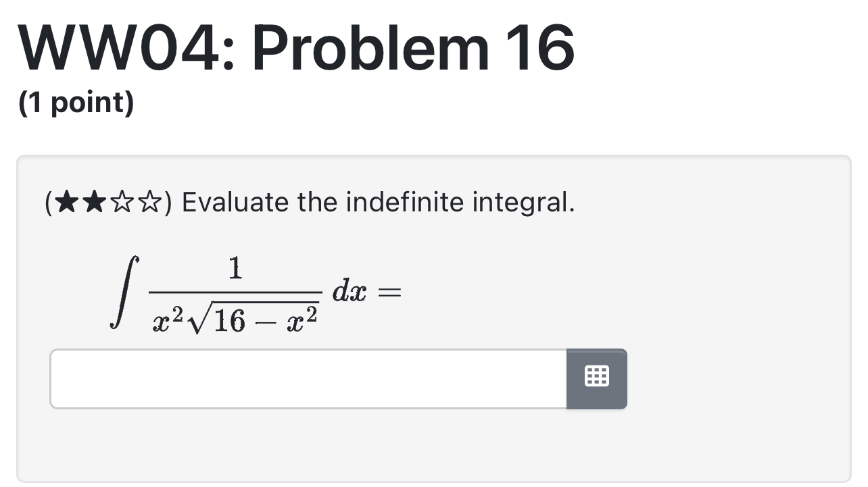Select the (1 point) label
The height and width of the screenshot is (487, 868).
pos(76,101)
